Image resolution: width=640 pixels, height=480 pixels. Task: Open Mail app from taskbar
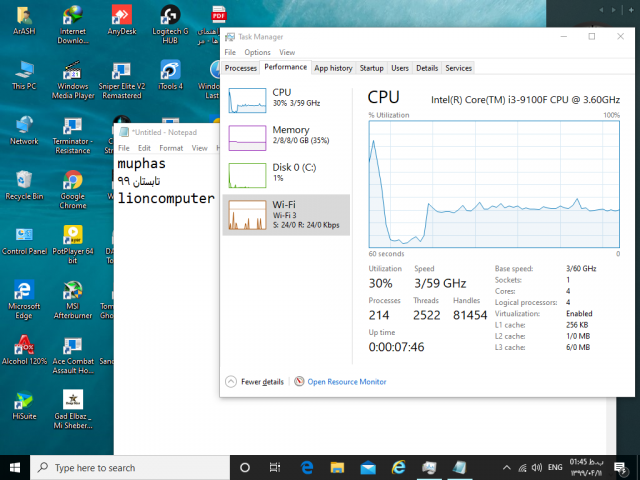368,468
